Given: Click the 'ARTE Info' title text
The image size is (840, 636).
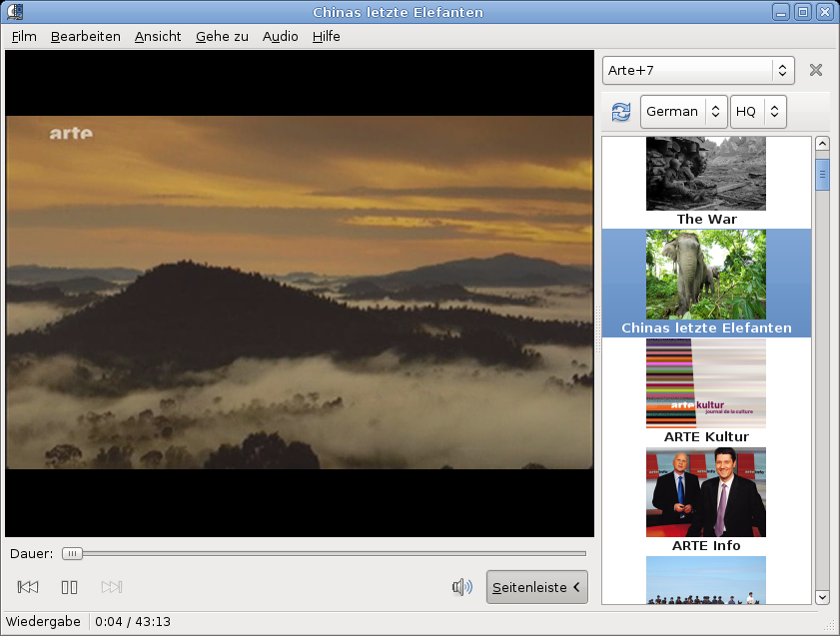Looking at the screenshot, I should point(706,546).
